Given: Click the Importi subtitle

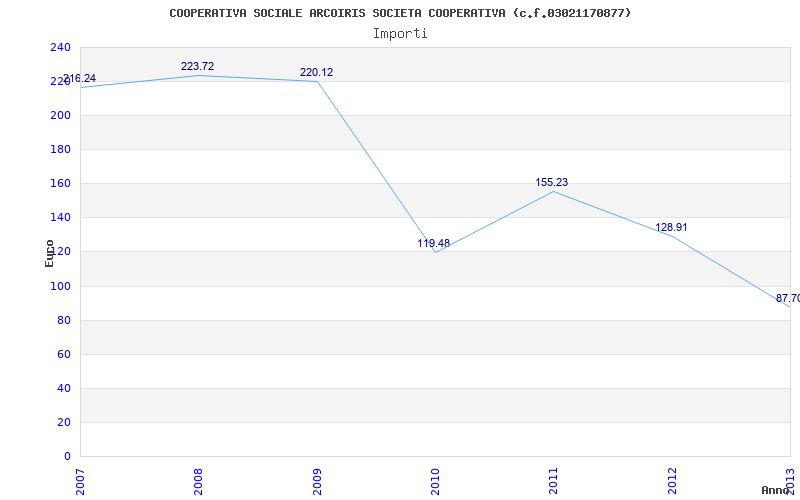Looking at the screenshot, I should (400, 34).
